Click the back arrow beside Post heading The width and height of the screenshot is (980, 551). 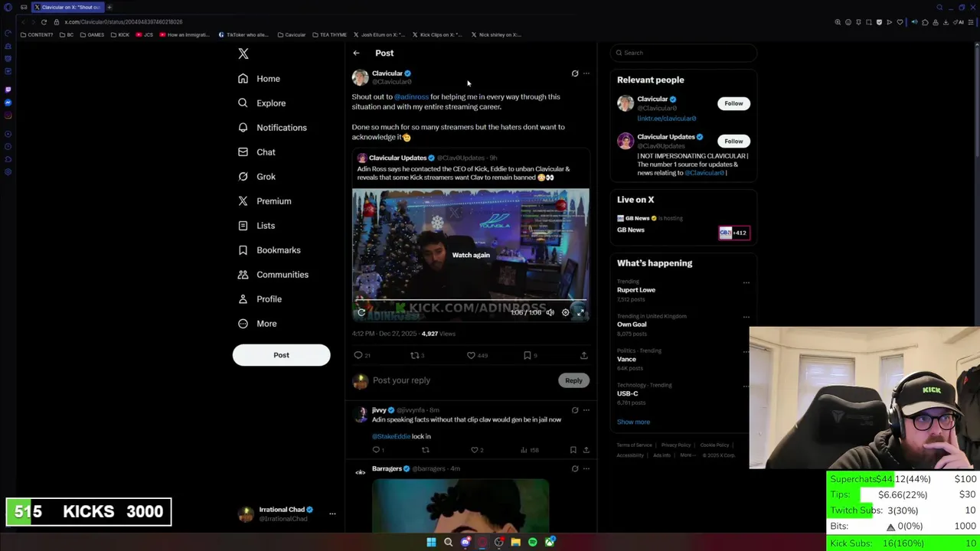(356, 53)
